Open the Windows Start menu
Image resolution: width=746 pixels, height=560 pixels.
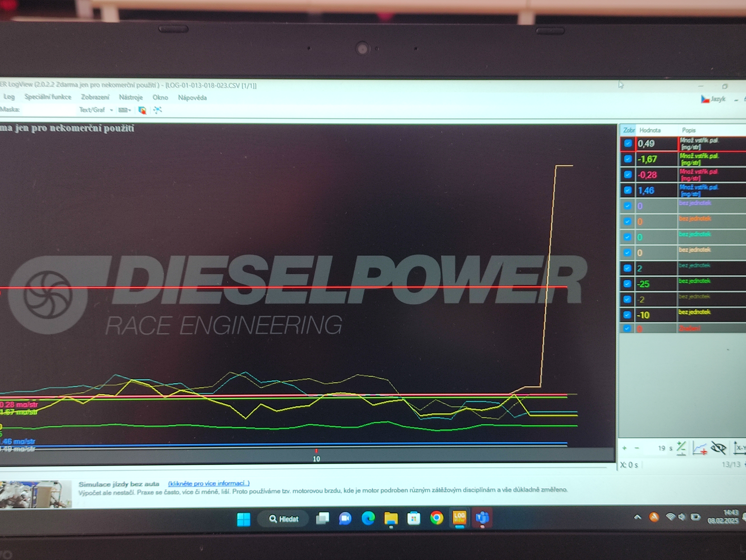[243, 519]
